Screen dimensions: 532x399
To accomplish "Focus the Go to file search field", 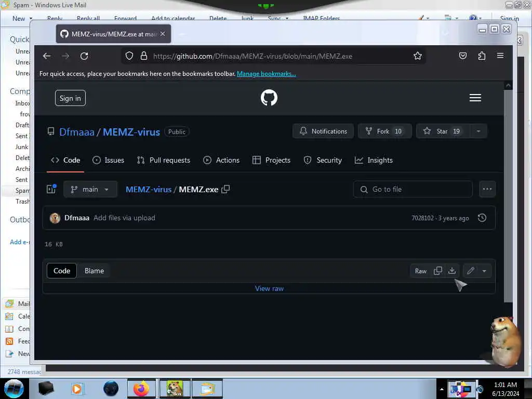I will coord(413,189).
